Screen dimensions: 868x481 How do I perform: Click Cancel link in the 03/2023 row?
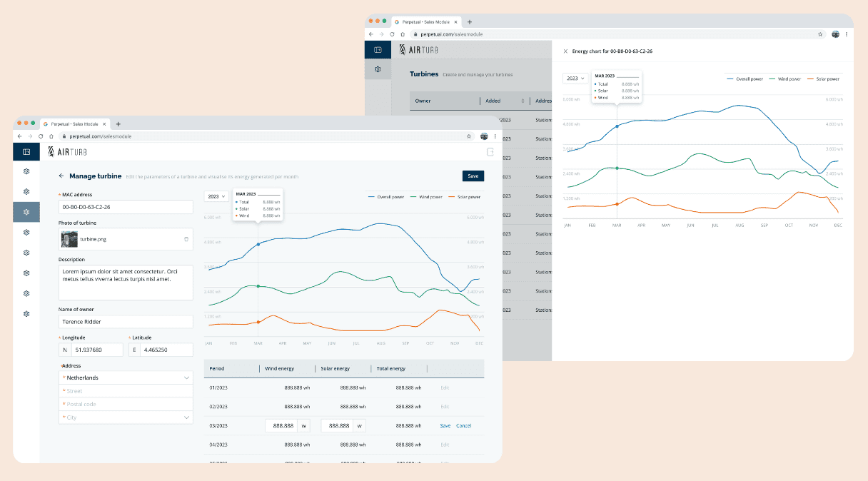464,426
